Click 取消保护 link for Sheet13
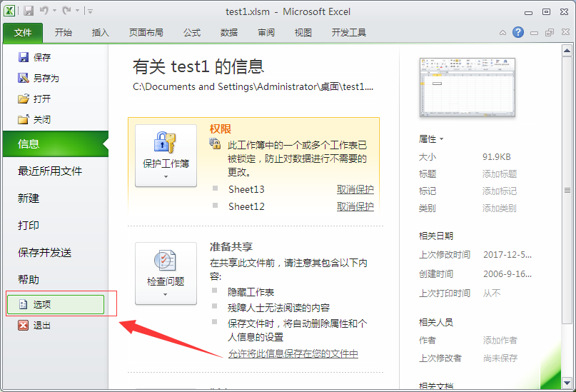Image resolution: width=576 pixels, height=392 pixels. pyautogui.click(x=355, y=189)
